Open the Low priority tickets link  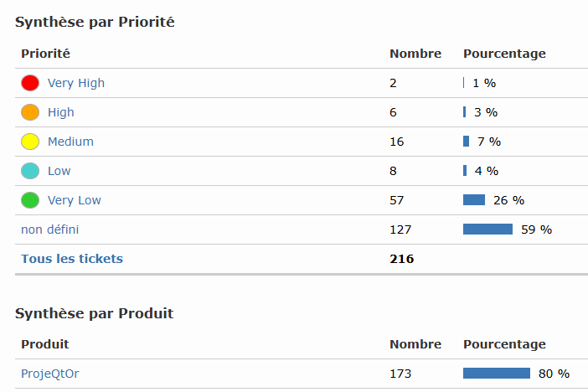click(x=59, y=171)
